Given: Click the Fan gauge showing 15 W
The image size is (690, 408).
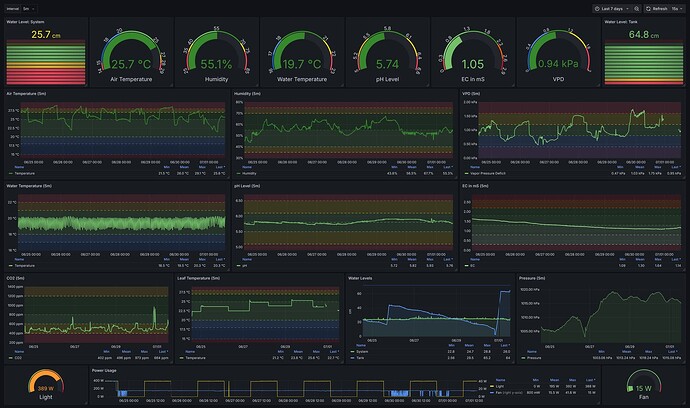Looking at the screenshot, I should point(644,385).
